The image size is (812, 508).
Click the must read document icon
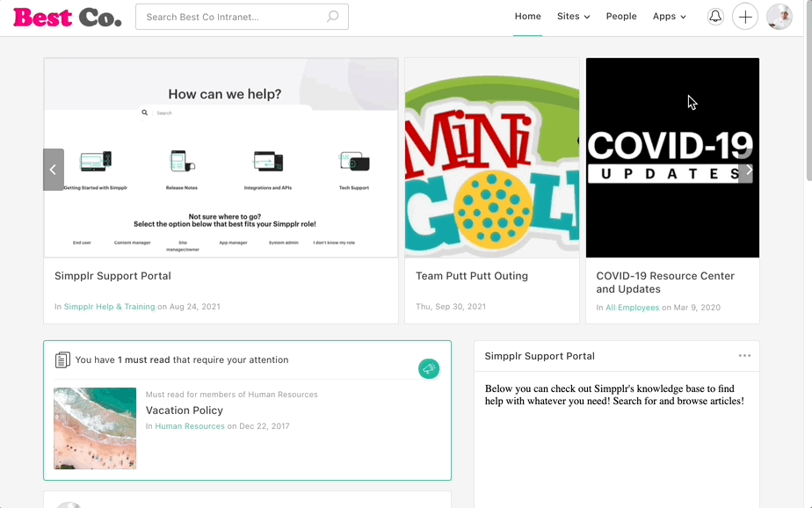pyautogui.click(x=62, y=359)
